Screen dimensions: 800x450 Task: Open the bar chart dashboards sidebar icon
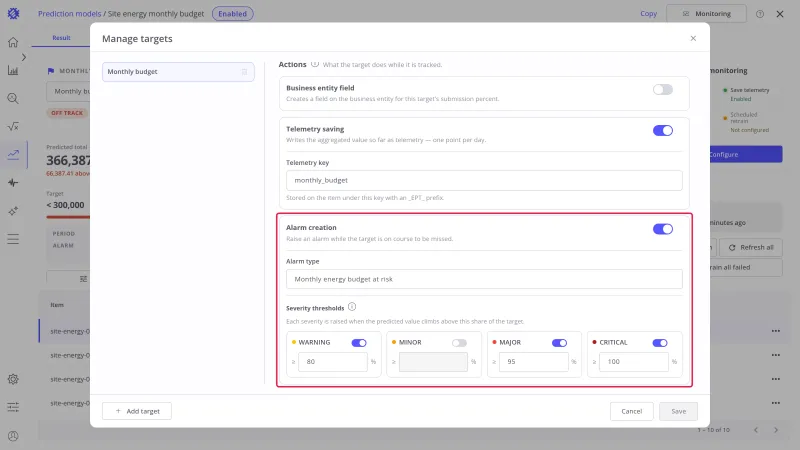[x=13, y=70]
